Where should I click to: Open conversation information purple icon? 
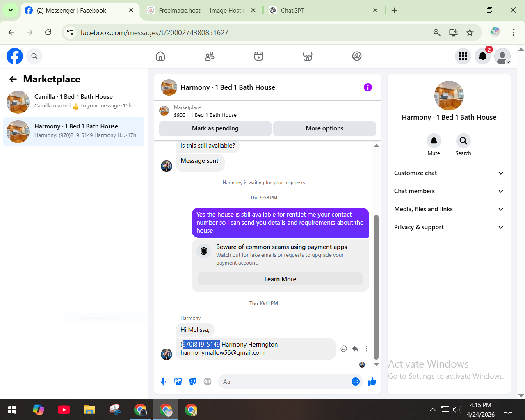(368, 87)
